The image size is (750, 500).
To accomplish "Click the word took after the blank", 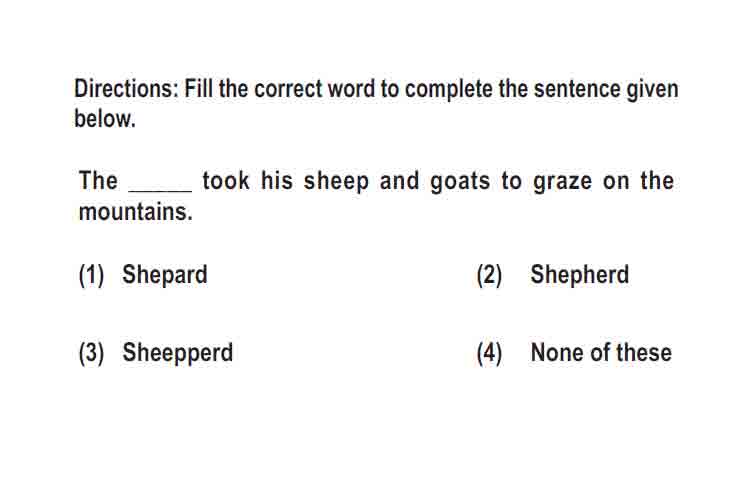I will [x=226, y=181].
